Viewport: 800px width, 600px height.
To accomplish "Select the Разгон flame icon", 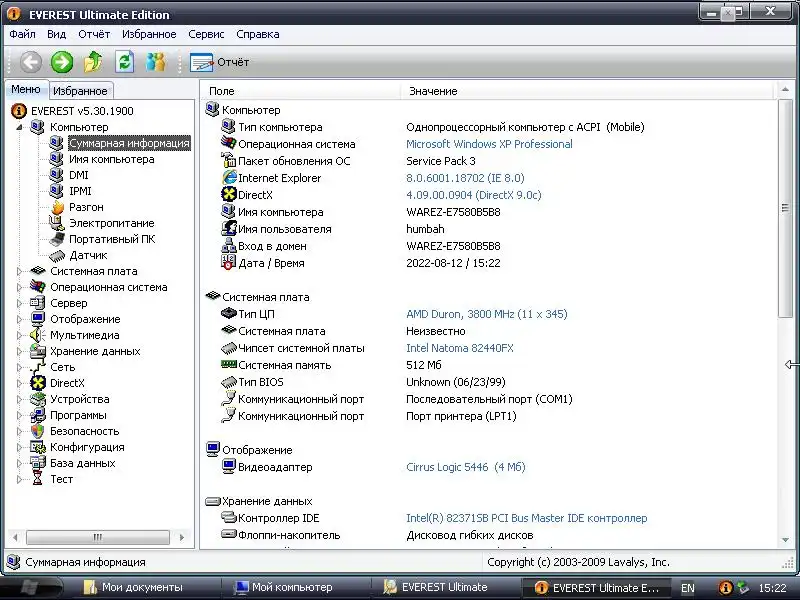I will pyautogui.click(x=57, y=207).
